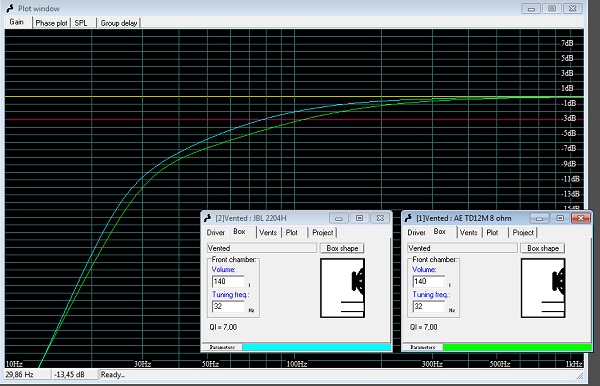Screen dimensions: 600x386
Task: Open Vents tab in JBL 2204H window
Action: coord(268,233)
